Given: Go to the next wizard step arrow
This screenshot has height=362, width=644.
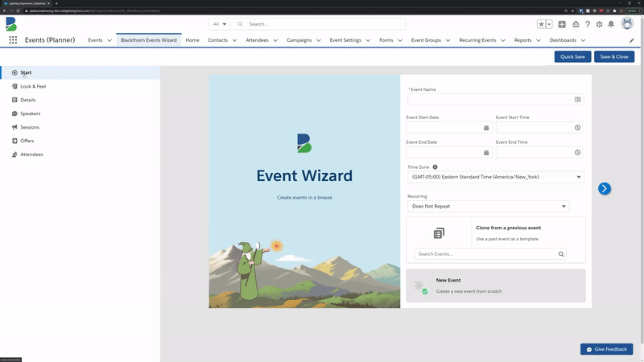Looking at the screenshot, I should click(x=605, y=188).
